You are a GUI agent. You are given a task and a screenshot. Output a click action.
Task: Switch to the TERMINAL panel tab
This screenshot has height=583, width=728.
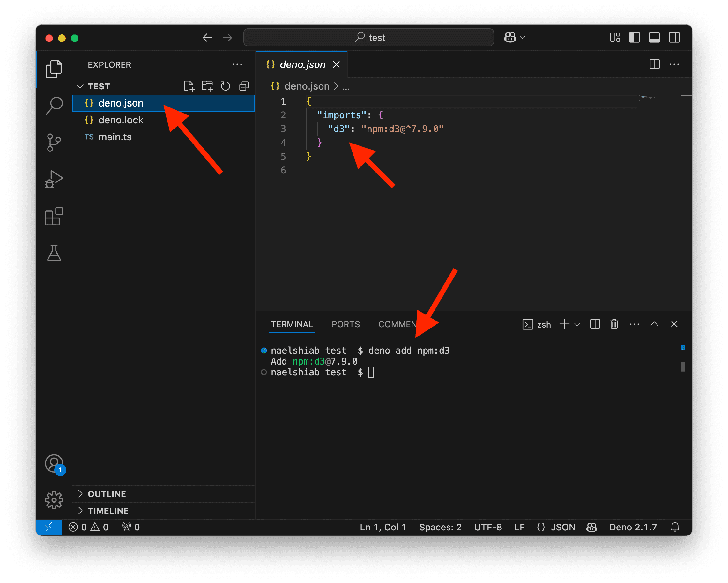tap(292, 324)
